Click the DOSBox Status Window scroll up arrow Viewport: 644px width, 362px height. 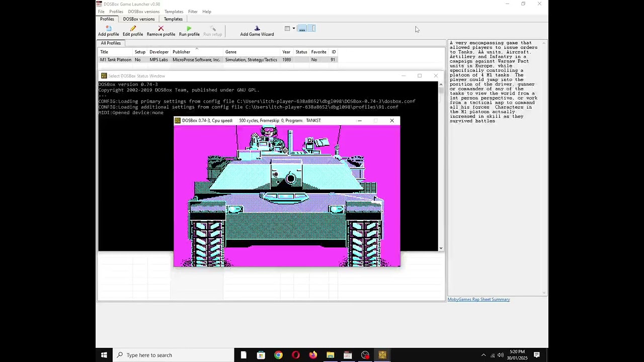[441, 84]
